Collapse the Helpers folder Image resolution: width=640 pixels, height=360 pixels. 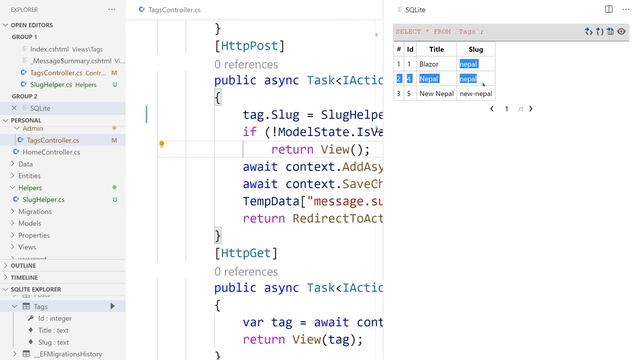pos(13,188)
